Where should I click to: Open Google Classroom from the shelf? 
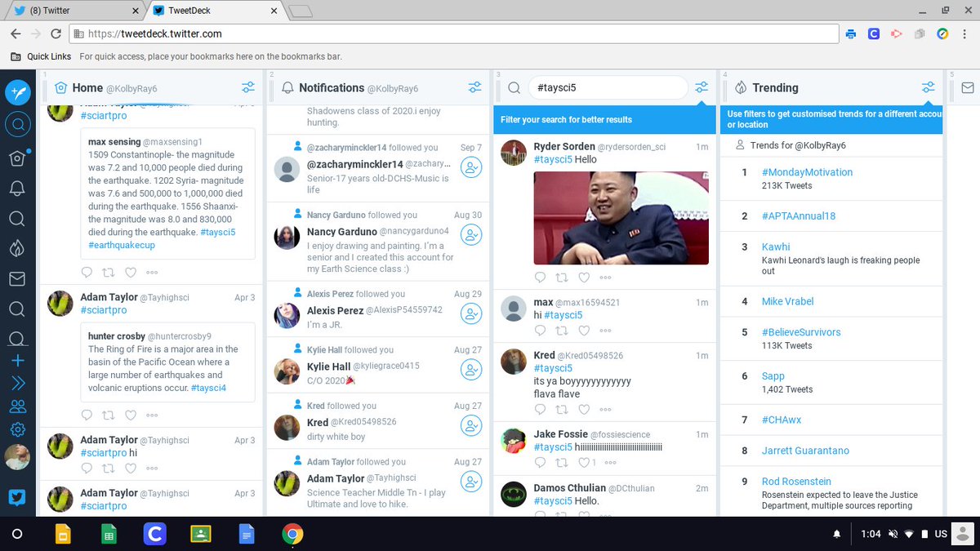pyautogui.click(x=201, y=534)
